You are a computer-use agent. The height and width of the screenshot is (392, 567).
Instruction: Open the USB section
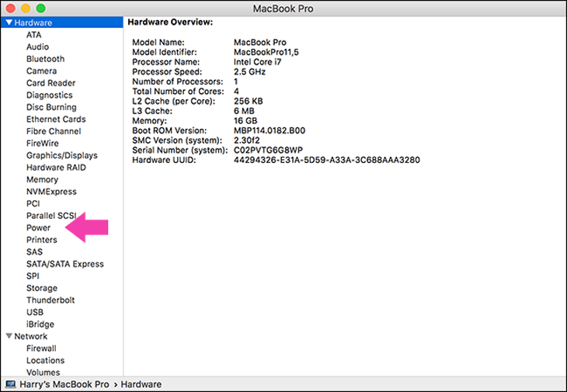35,312
